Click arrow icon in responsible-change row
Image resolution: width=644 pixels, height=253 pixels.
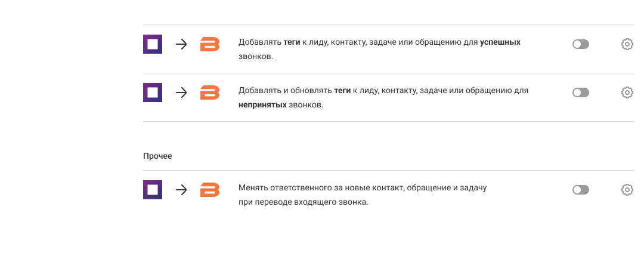[181, 190]
